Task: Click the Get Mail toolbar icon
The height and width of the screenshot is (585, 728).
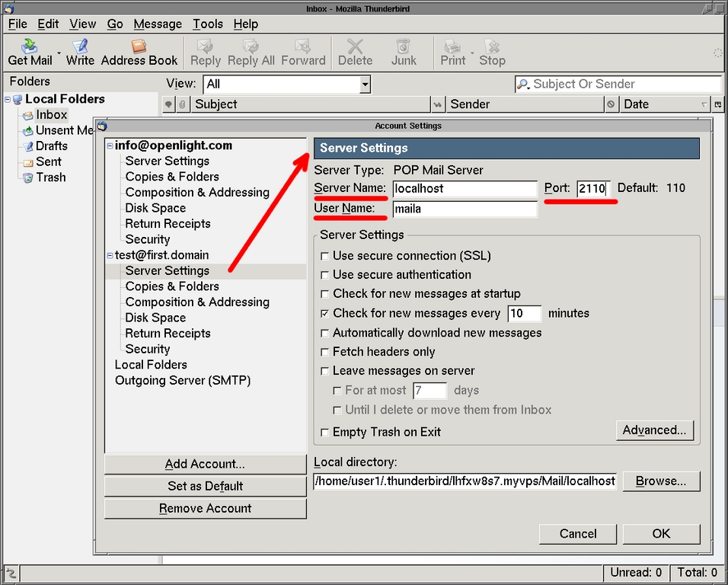Action: tap(30, 47)
